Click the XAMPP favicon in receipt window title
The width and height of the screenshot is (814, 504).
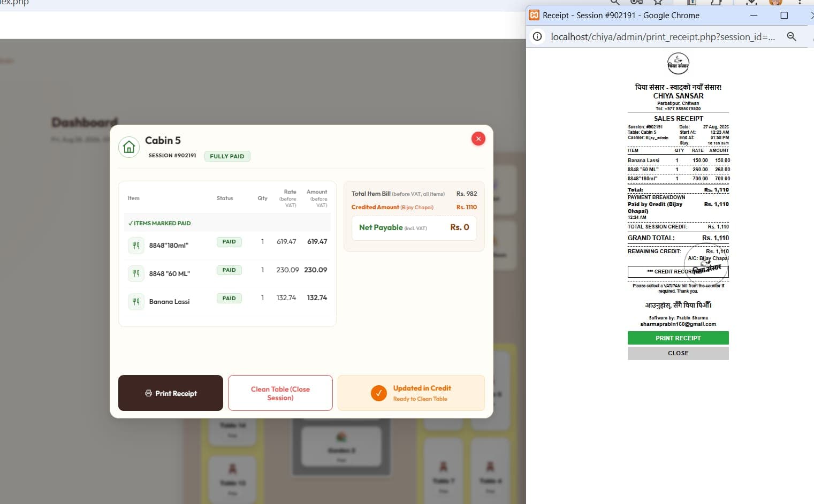coord(534,15)
